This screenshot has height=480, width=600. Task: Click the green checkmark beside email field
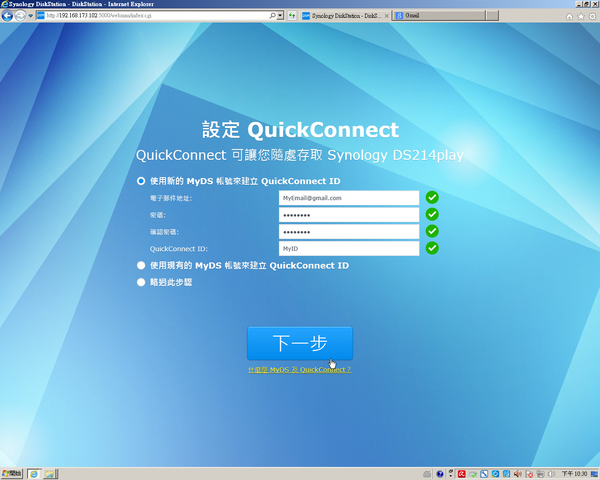pyautogui.click(x=432, y=198)
